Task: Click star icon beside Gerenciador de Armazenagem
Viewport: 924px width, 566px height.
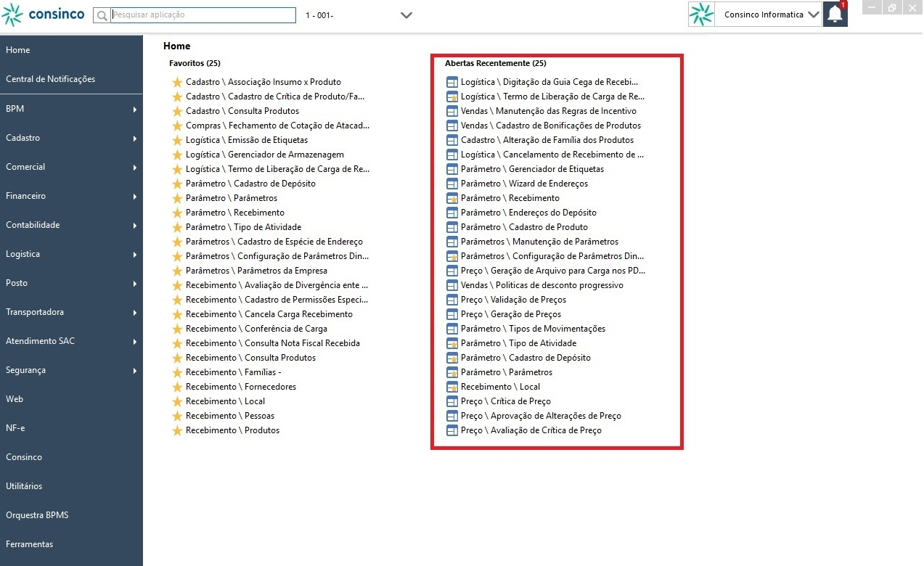Action: click(177, 155)
